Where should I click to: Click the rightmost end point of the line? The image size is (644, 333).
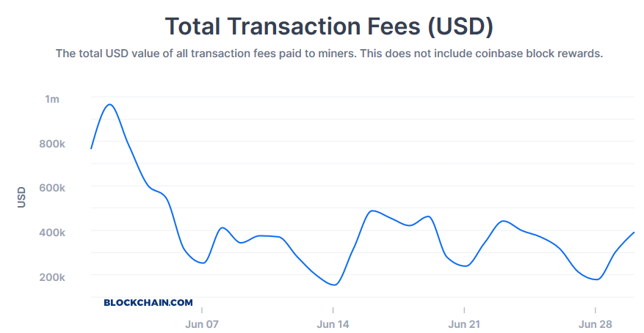[634, 233]
